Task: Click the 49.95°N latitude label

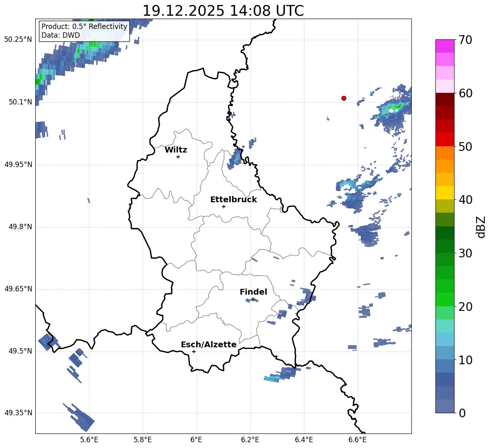Action: point(18,165)
